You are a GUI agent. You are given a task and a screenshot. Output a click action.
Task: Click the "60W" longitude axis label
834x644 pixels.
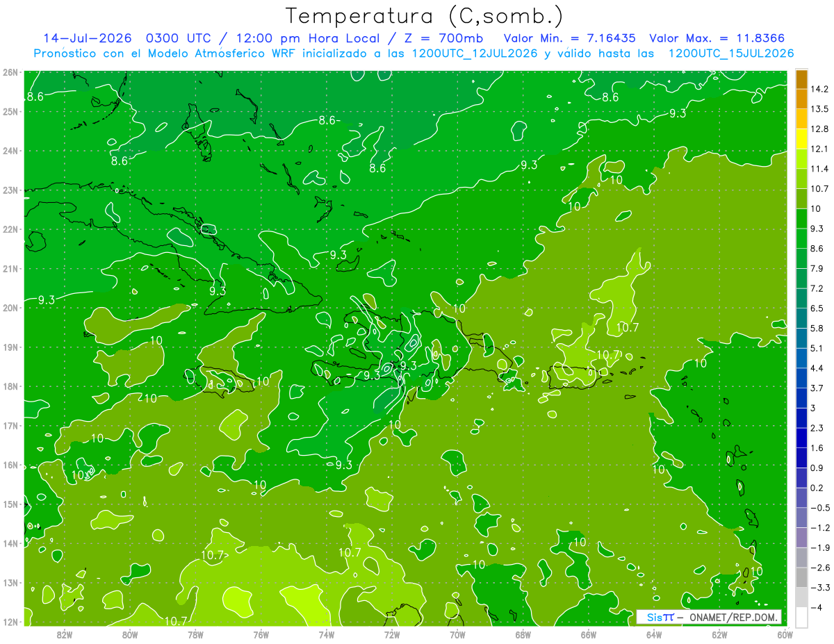click(x=785, y=634)
